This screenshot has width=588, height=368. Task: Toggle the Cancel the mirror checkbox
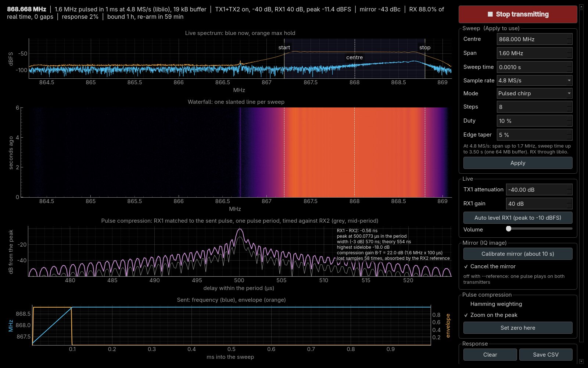click(x=490, y=266)
